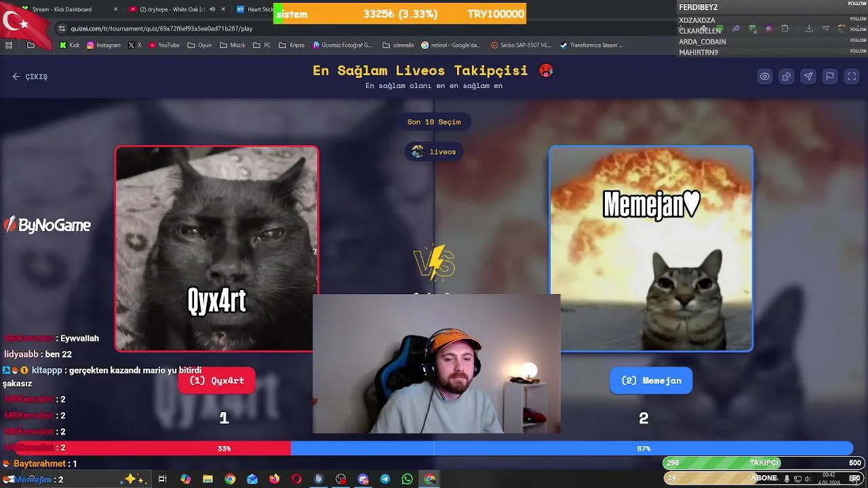Image resolution: width=868 pixels, height=488 pixels.
Task: Open the liveos creator profile chip
Action: coord(434,152)
